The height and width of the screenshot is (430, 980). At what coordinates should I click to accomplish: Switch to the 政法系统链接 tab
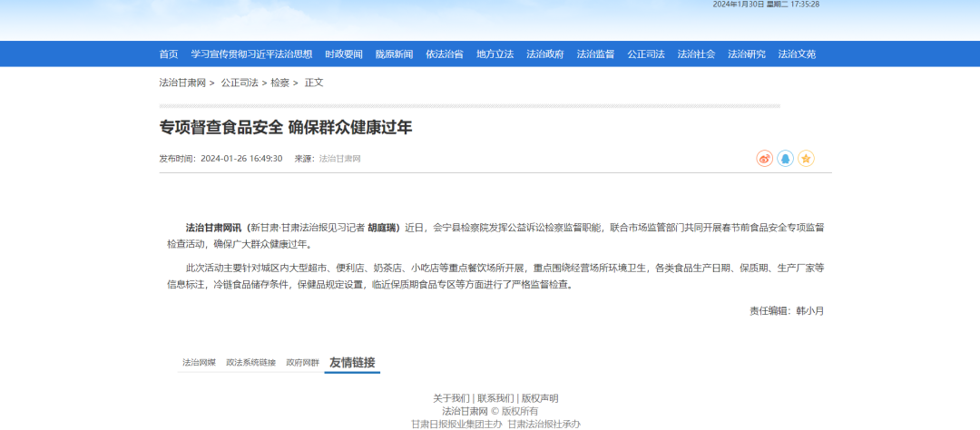(x=250, y=363)
